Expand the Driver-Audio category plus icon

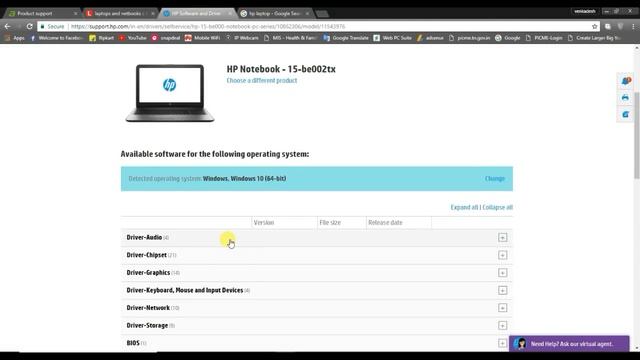(502, 238)
